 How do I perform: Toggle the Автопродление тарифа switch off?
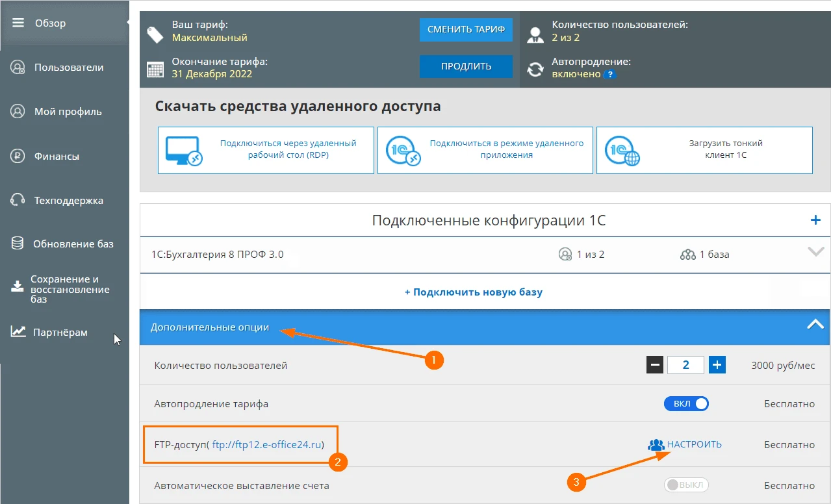pos(686,403)
